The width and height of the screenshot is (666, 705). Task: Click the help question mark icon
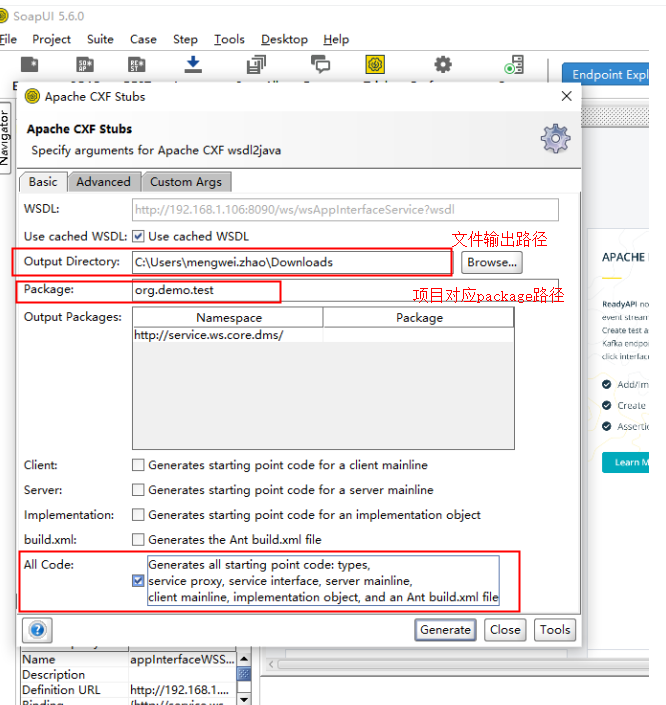coord(37,629)
